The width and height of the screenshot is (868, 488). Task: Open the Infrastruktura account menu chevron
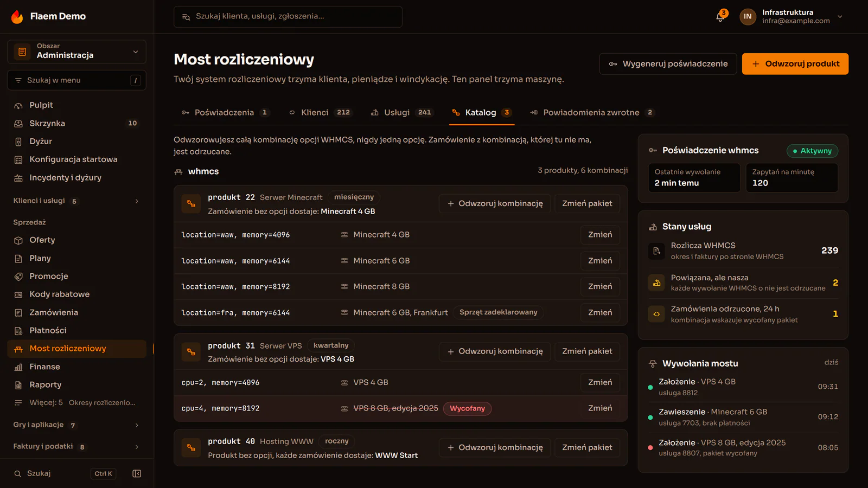click(840, 17)
